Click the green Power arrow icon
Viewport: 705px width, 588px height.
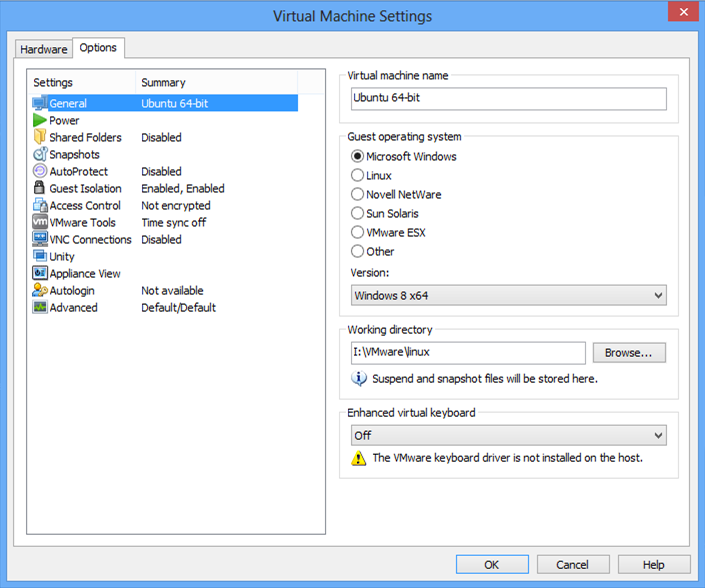pyautogui.click(x=40, y=120)
